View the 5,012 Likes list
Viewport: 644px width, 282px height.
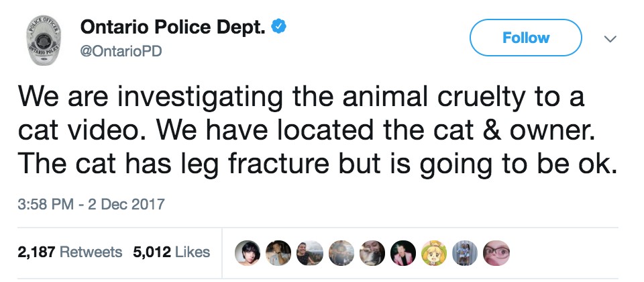[x=172, y=252]
